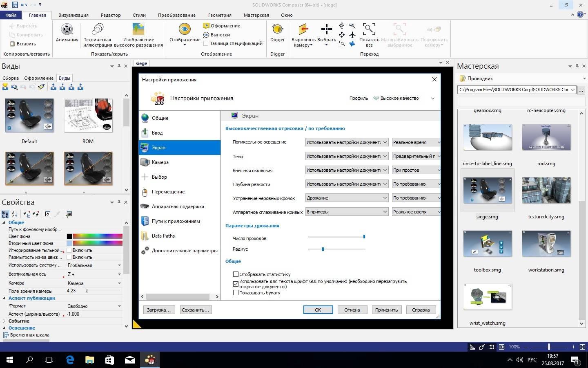Switch to Сборка tab in left panel
Viewport: 588px width, 368px height.
coord(11,78)
